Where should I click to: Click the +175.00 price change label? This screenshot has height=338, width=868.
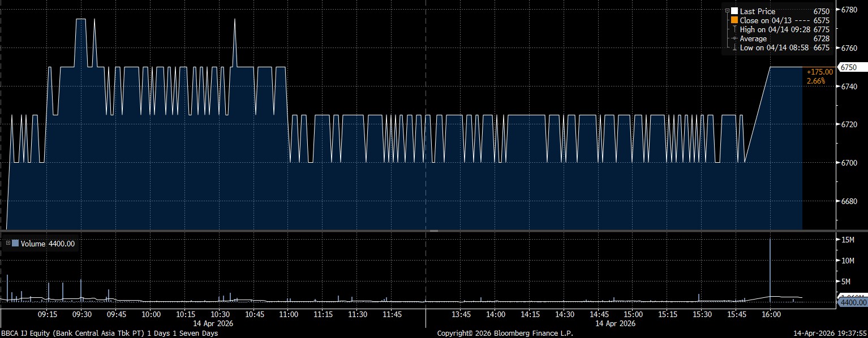pyautogui.click(x=819, y=72)
